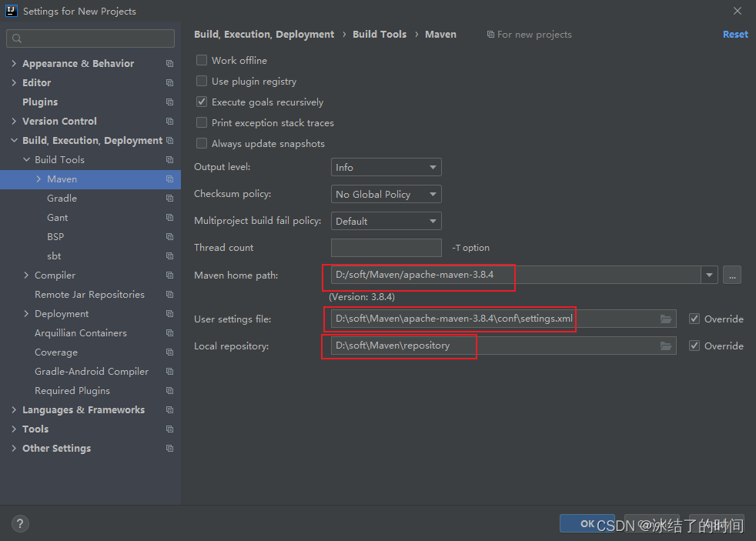
Task: Click the Thread count input field
Action: (386, 248)
